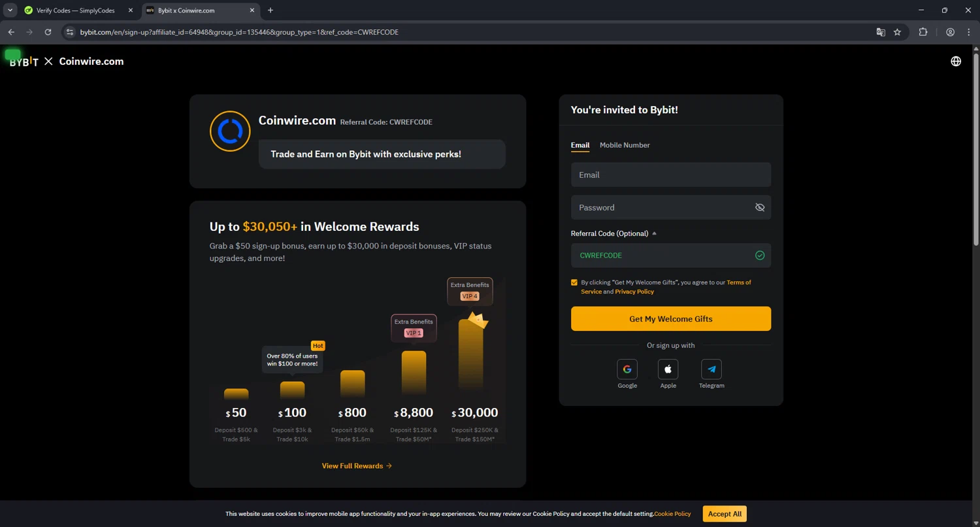
Task: Open View Full Rewards link
Action: (x=357, y=466)
